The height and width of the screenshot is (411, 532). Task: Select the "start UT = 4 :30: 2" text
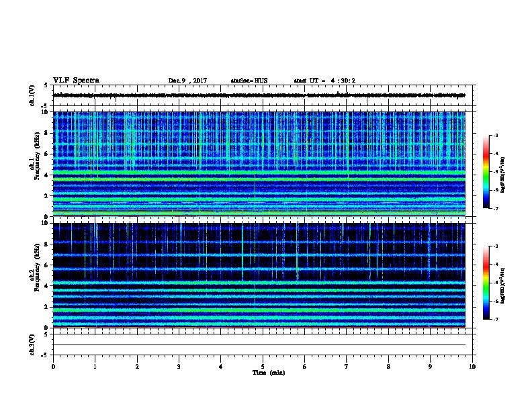pos(324,81)
